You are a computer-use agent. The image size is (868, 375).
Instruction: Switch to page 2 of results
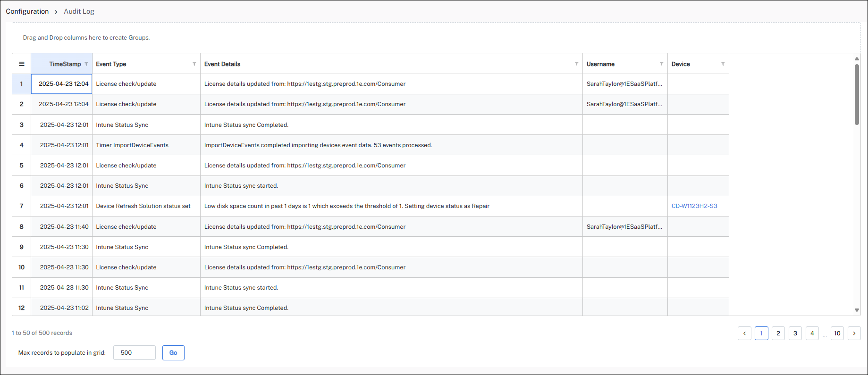778,333
